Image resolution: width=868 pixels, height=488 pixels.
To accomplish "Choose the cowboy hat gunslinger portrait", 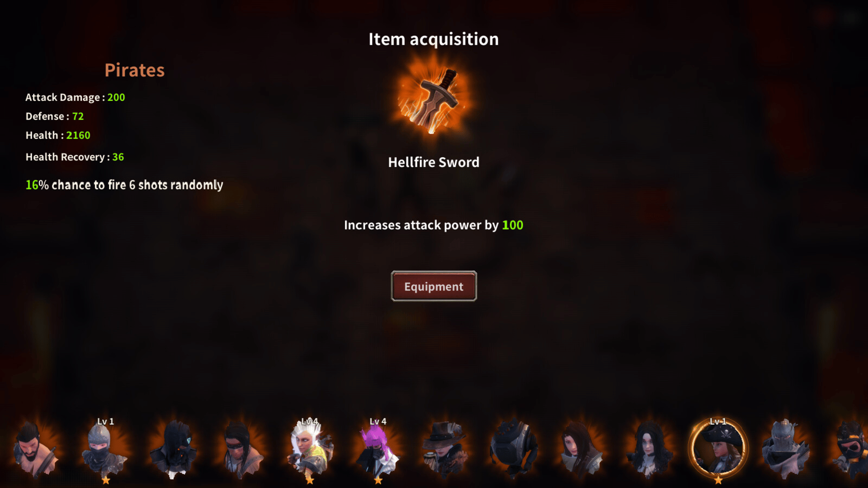I will click(446, 450).
